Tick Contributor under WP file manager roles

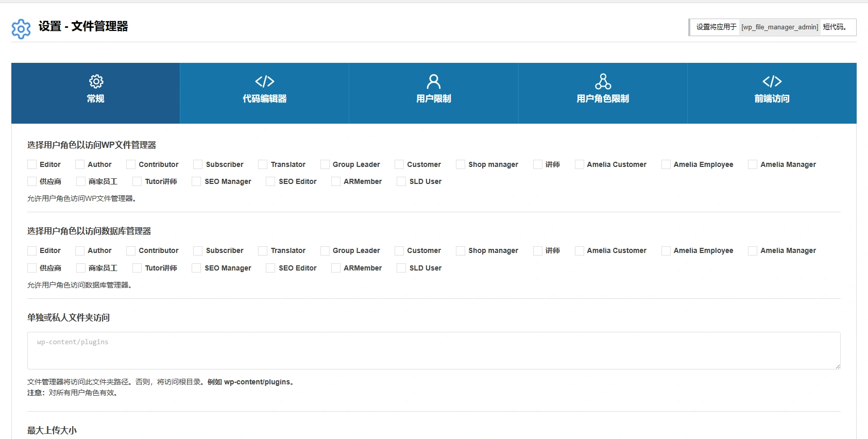point(131,164)
